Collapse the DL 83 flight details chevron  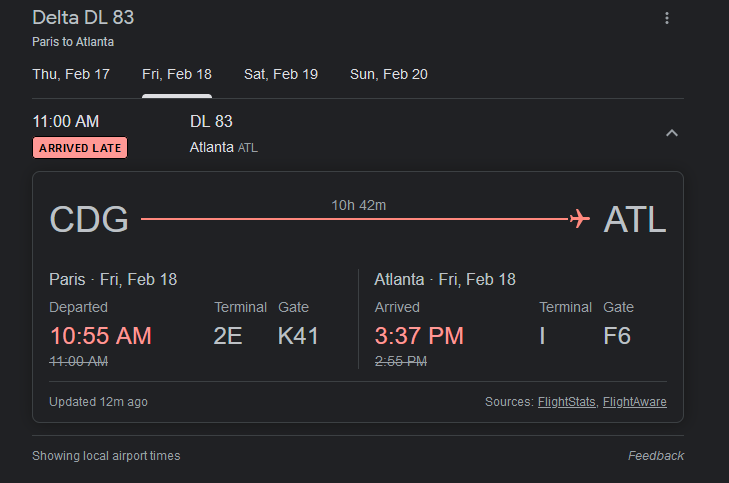pyautogui.click(x=672, y=133)
